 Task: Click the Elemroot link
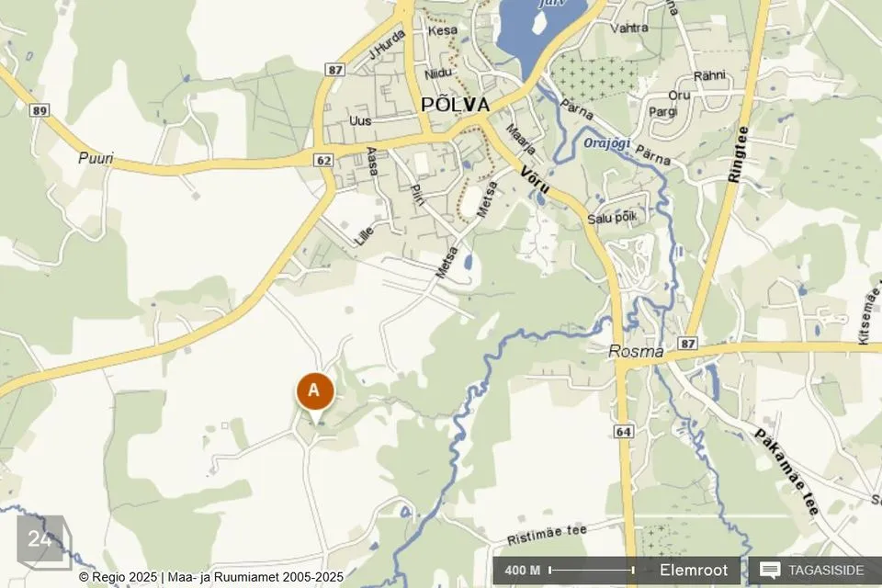pos(694,570)
